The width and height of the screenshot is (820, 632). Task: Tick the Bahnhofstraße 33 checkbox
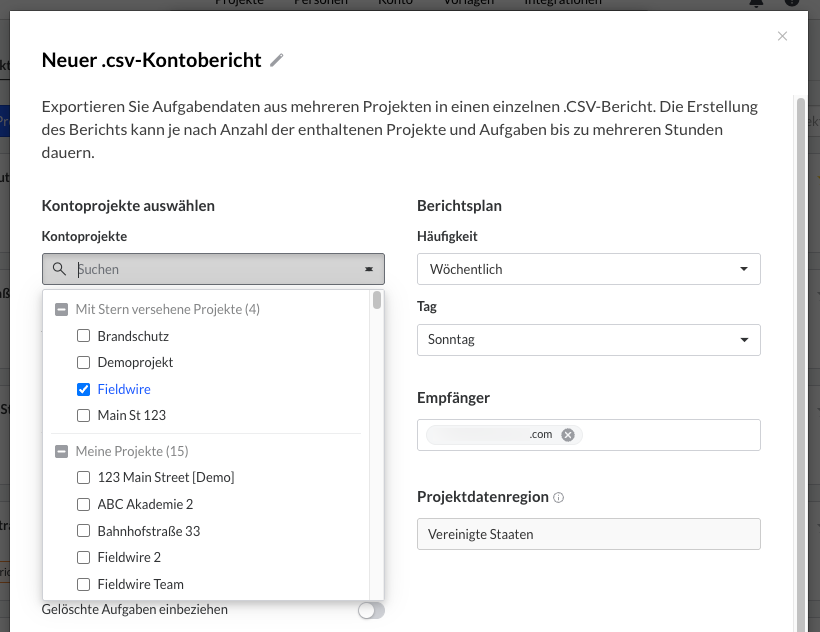[84, 531]
